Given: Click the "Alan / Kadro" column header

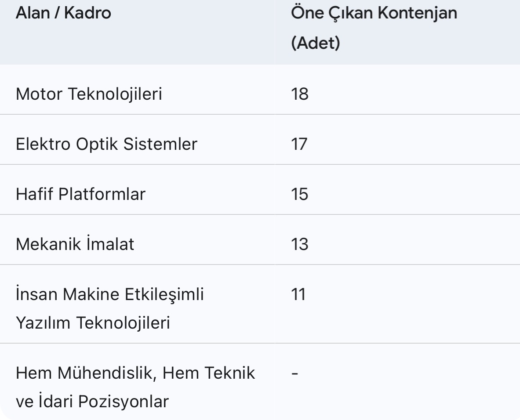Looking at the screenshot, I should 63,13.
